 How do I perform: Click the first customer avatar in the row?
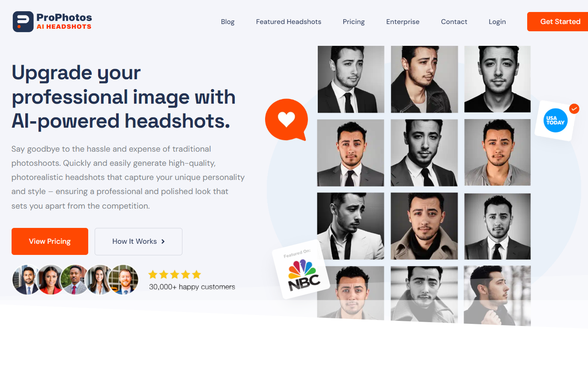coord(26,280)
